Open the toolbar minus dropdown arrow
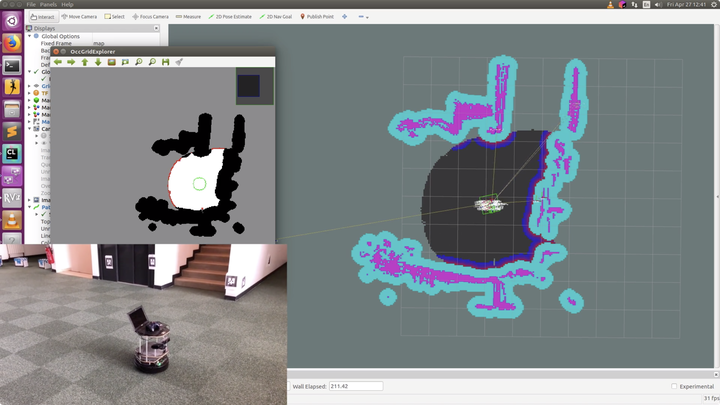This screenshot has height=405, width=720. point(367,17)
